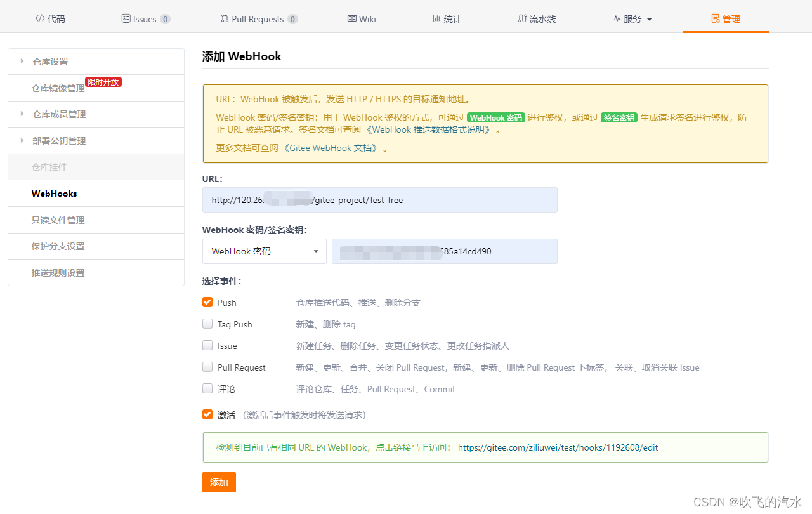
Task: Click the red 限时开放 badge
Action: (x=103, y=82)
